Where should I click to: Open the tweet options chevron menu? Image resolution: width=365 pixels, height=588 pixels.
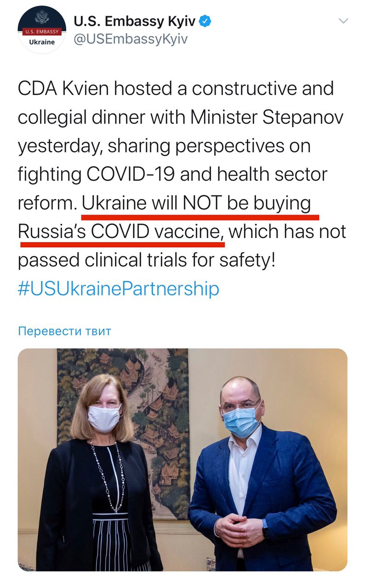click(x=343, y=21)
